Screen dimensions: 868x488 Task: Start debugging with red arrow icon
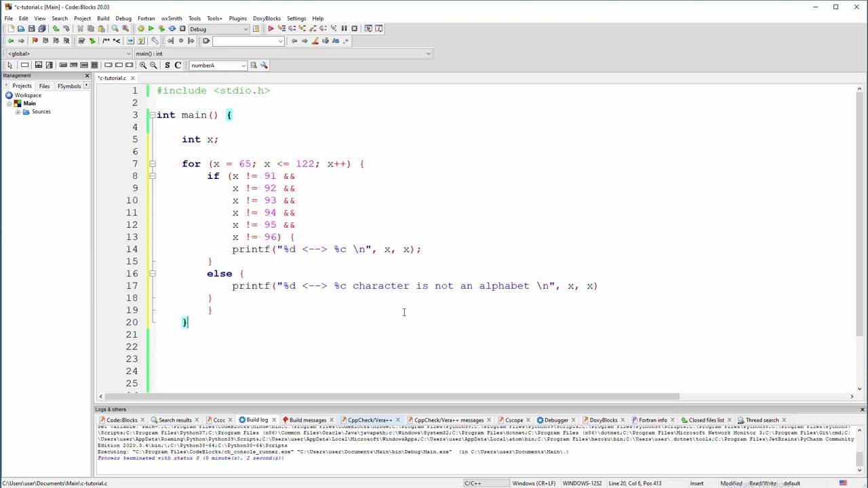point(271,28)
